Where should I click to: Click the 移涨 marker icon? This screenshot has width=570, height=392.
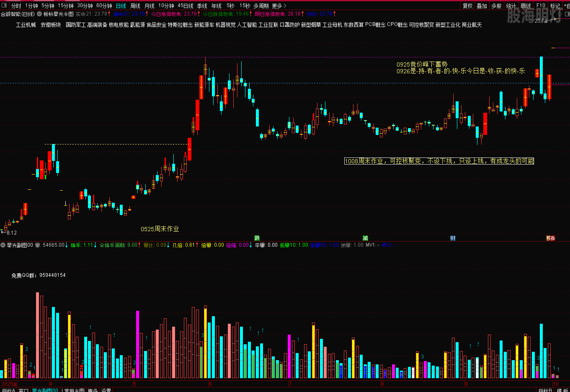pyautogui.click(x=550, y=238)
